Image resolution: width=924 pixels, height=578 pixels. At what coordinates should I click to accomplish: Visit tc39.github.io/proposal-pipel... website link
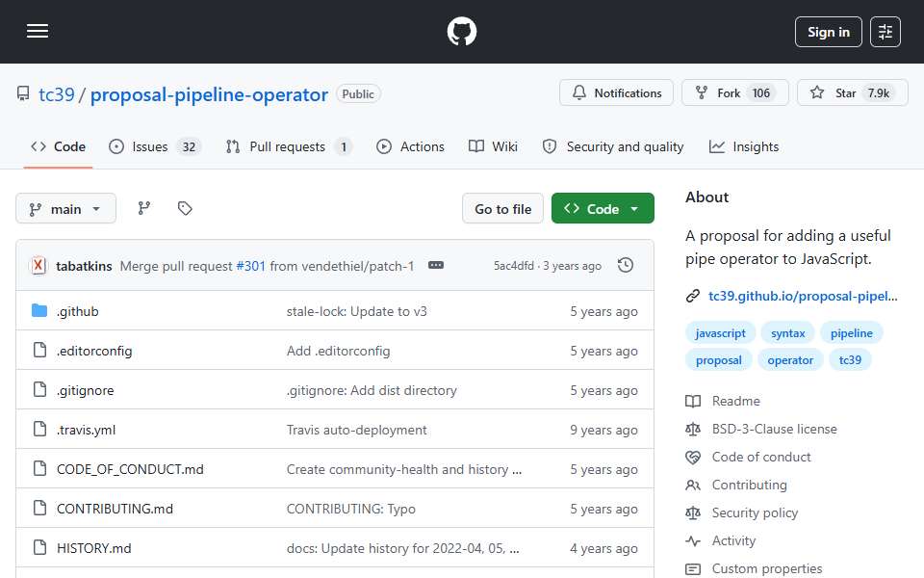click(x=803, y=296)
